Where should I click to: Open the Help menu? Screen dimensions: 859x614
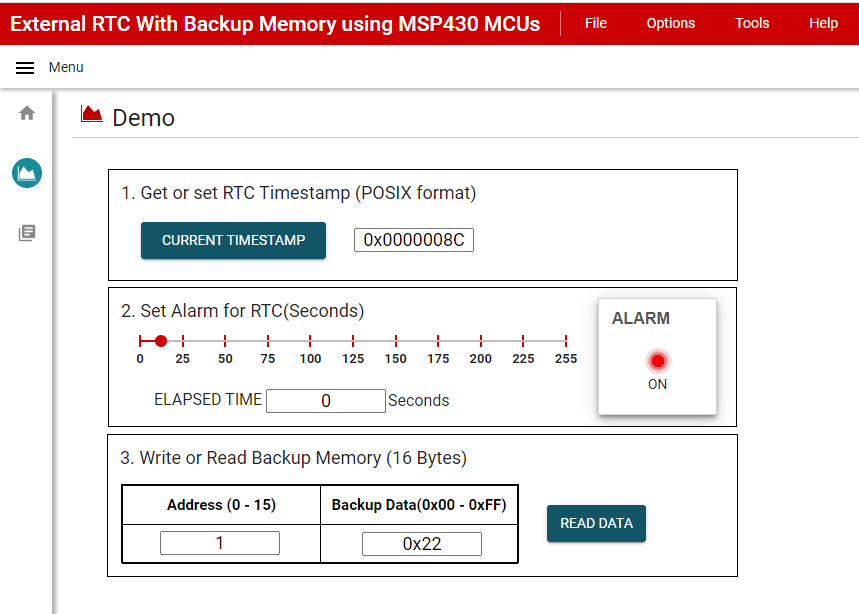(823, 23)
